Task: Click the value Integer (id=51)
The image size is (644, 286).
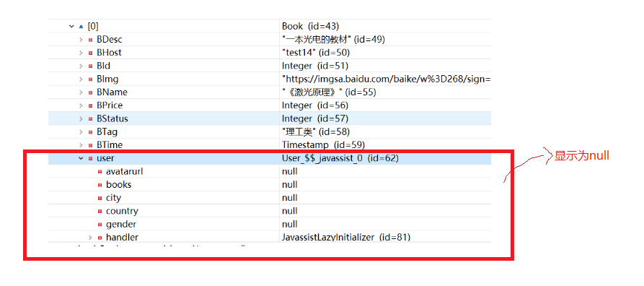Action: [x=314, y=66]
